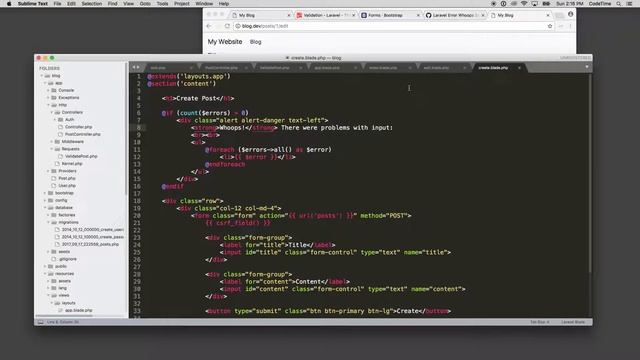This screenshot has width=640, height=360.
Task: Click 1Password icon in menu bar
Action: click(x=503, y=4)
